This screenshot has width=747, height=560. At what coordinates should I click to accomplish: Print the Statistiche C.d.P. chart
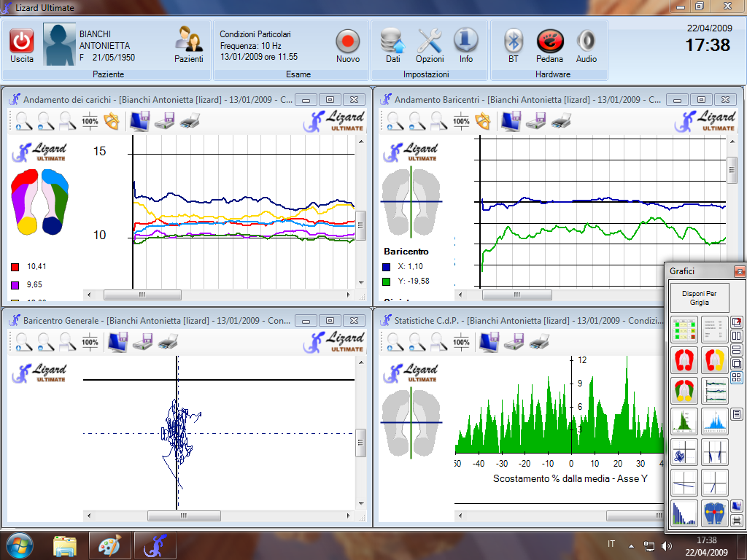click(539, 341)
